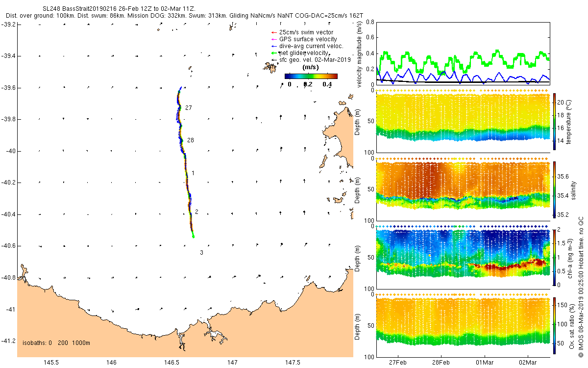The width and height of the screenshot is (588, 368).
Task: Click the track day label 28
Action: pos(191,140)
